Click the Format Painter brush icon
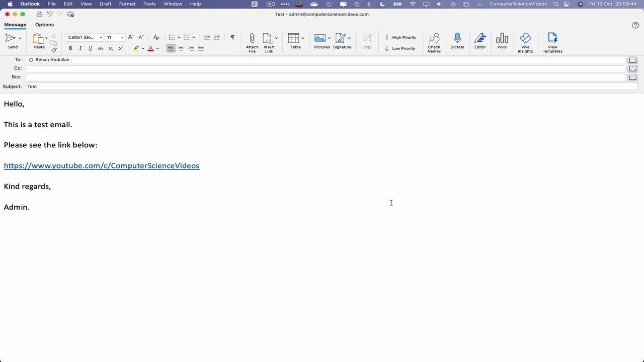This screenshot has height=362, width=644. click(54, 50)
